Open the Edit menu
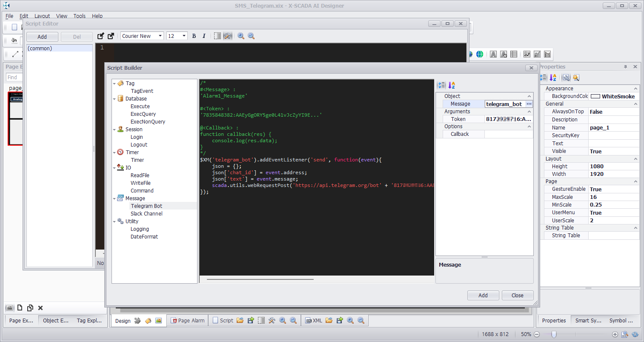Image resolution: width=644 pixels, height=342 pixels. [24, 16]
